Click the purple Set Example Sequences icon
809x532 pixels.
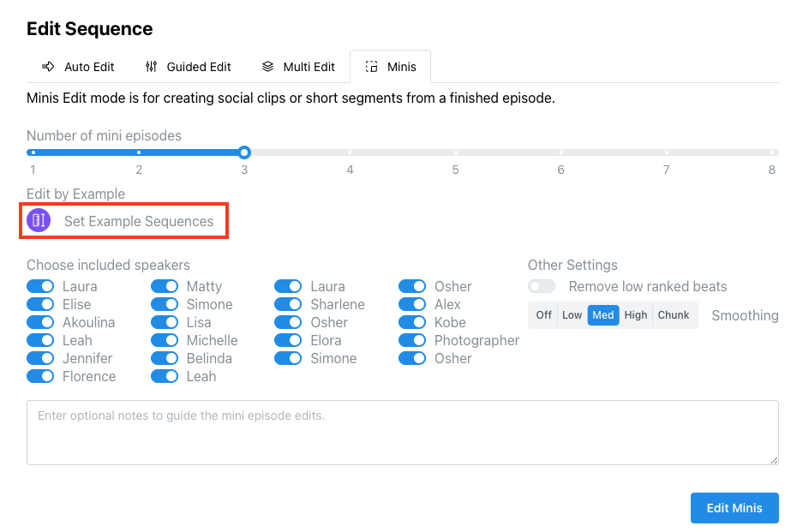point(39,221)
